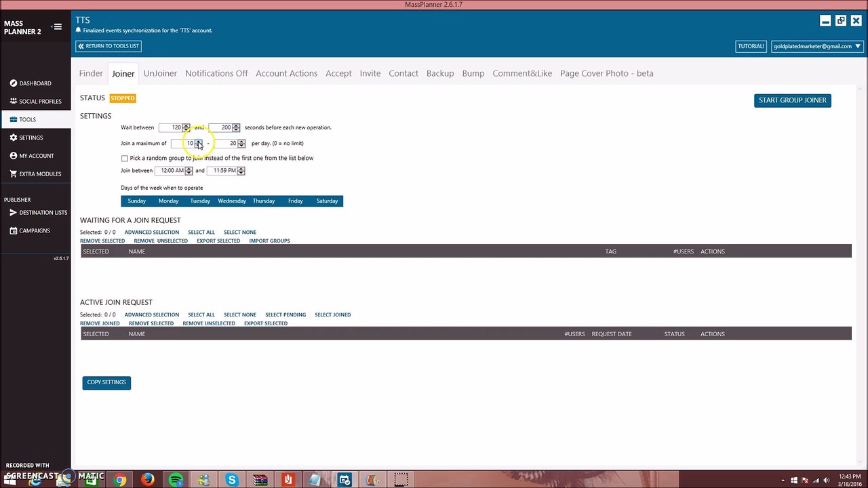This screenshot has height=488, width=868.
Task: Open the Invite tab
Action: click(x=370, y=73)
